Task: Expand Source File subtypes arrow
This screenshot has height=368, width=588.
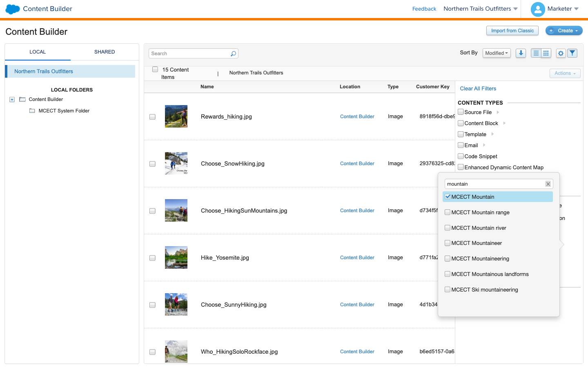Action: click(x=498, y=112)
